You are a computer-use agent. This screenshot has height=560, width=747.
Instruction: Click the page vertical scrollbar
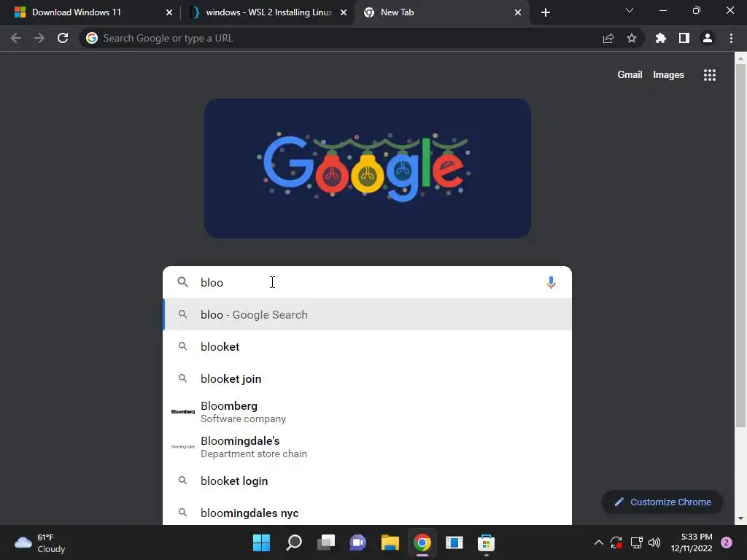point(740,245)
